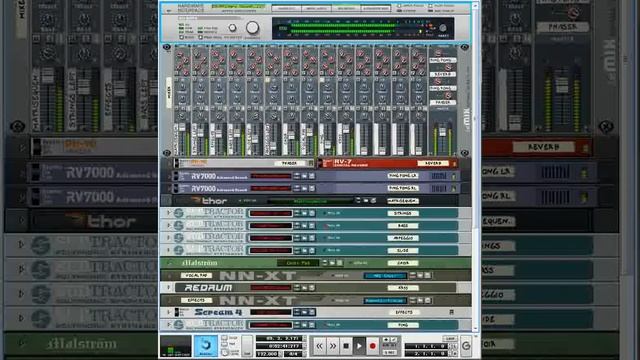Save the Thor synthesizer patch
This screenshot has width=640, height=360.
click(x=373, y=200)
